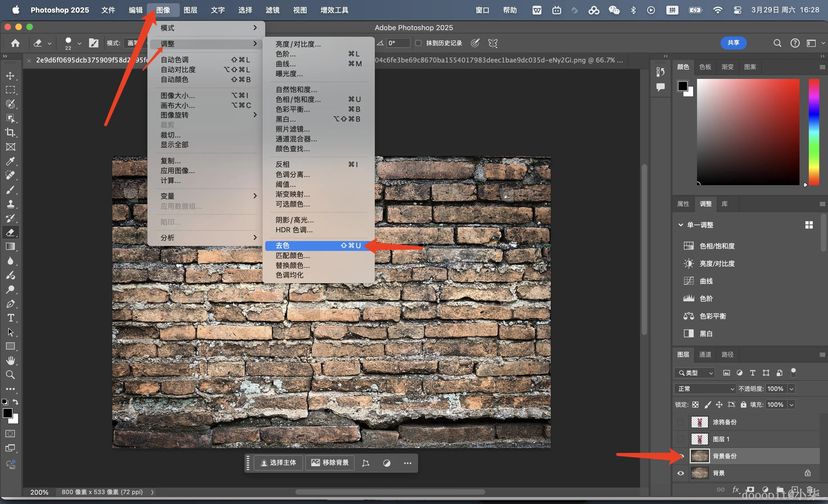Viewport: 828px width, 504px height.
Task: Click the 选择主体 button
Action: click(278, 463)
